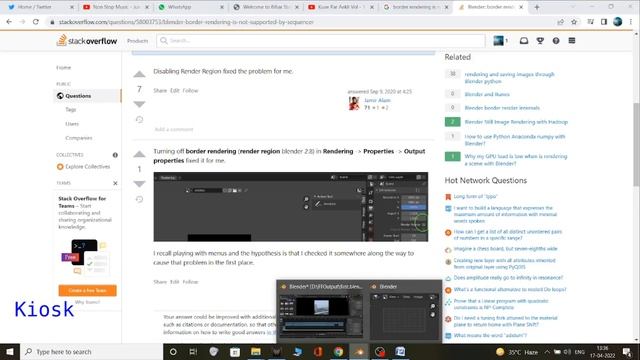Click page vertical scrollbar
The image size is (640, 360).
point(636,145)
